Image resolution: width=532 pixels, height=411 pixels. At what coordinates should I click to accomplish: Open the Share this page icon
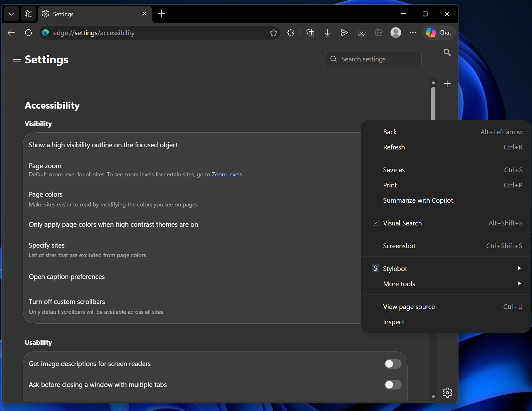(379, 33)
